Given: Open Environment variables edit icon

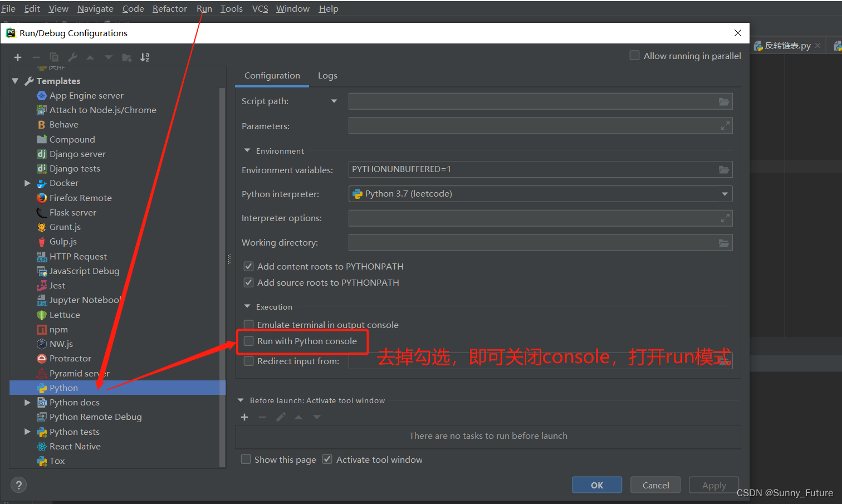Looking at the screenshot, I should 723,169.
